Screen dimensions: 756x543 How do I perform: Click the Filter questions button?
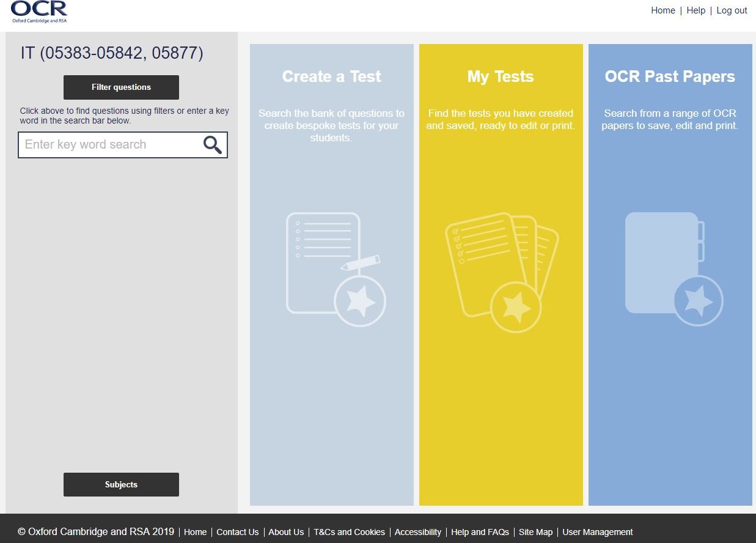121,87
